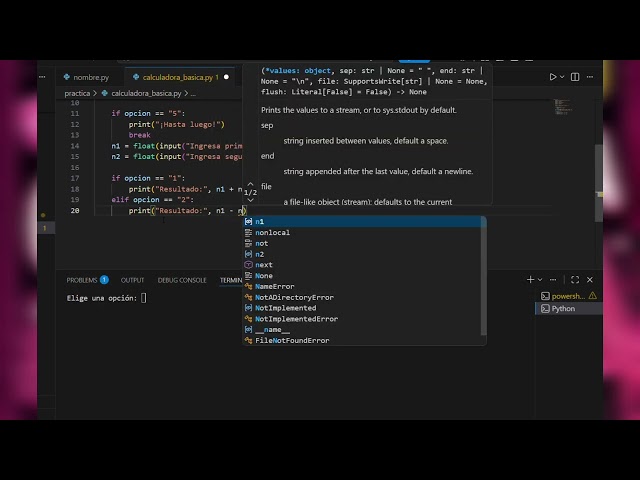Viewport: 640px width, 480px height.
Task: Choose n1 autocomplete suggestion
Action: (x=362, y=222)
